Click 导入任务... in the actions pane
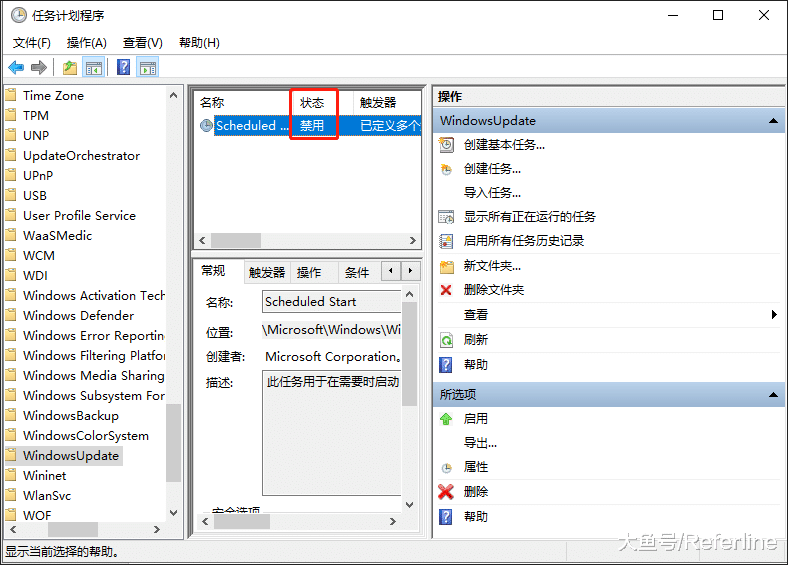 click(491, 193)
